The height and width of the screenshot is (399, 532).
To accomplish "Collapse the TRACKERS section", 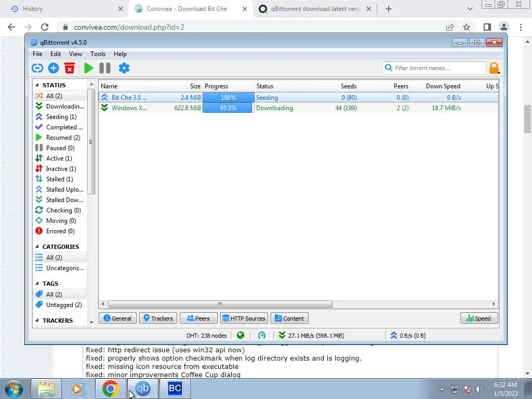I will (x=37, y=321).
